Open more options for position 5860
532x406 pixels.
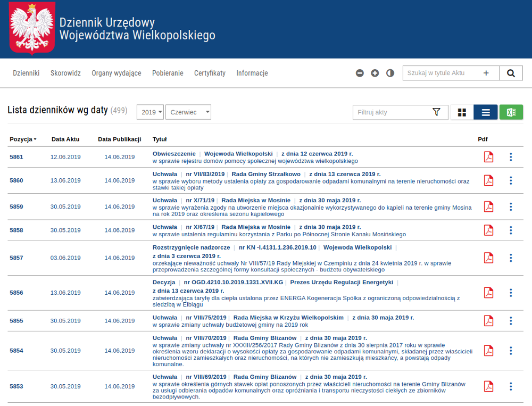pyautogui.click(x=511, y=180)
